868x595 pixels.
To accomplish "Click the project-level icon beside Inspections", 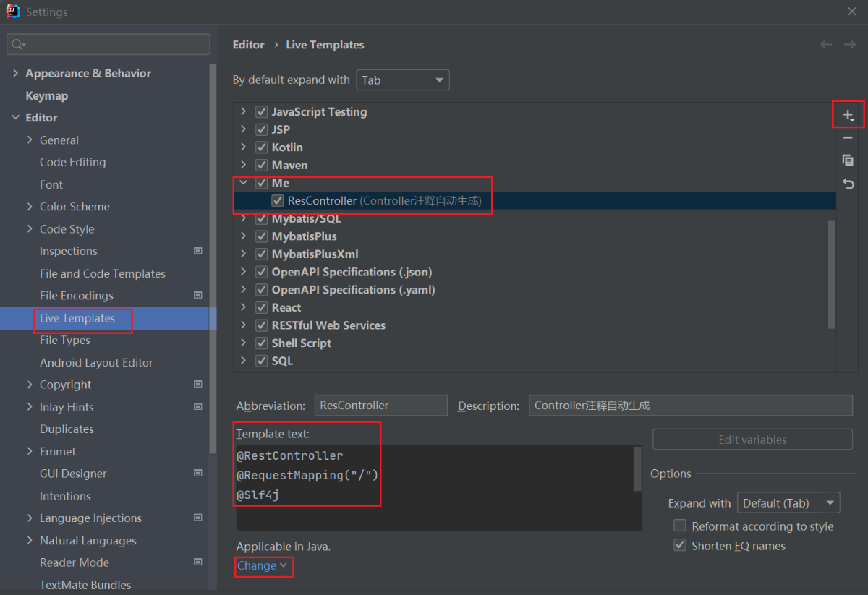I will [198, 251].
